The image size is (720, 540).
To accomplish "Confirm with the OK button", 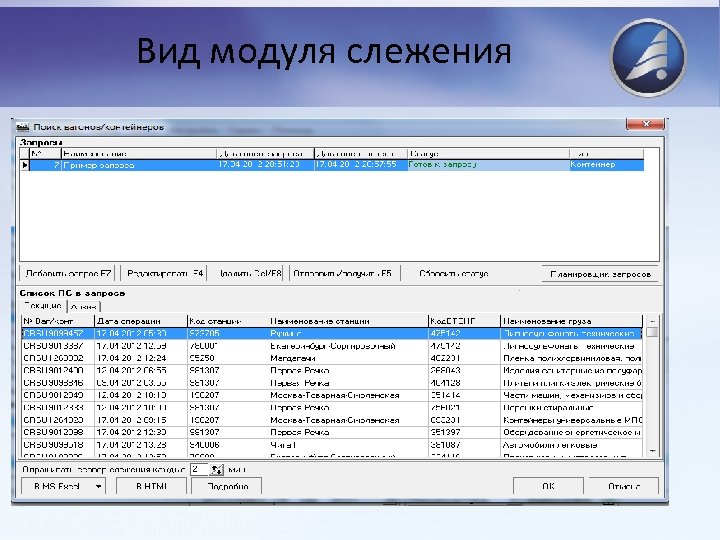I will click(x=548, y=486).
